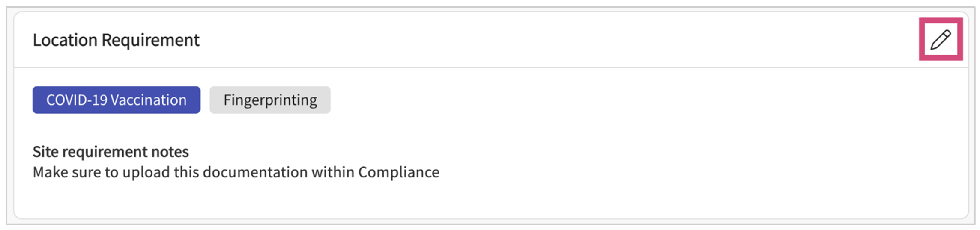The width and height of the screenshot is (980, 230).
Task: Click the pencil edit icon
Action: [941, 39]
